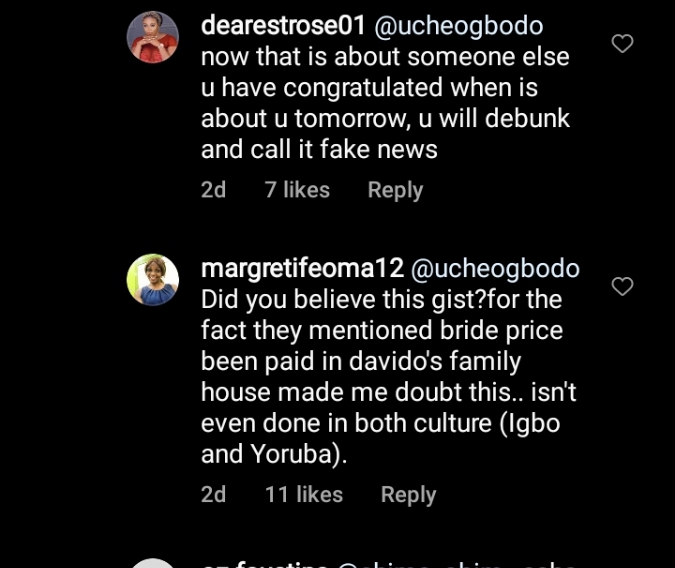The width and height of the screenshot is (675, 568).
Task: Open margretifeoma12's profile picture
Action: 152,280
